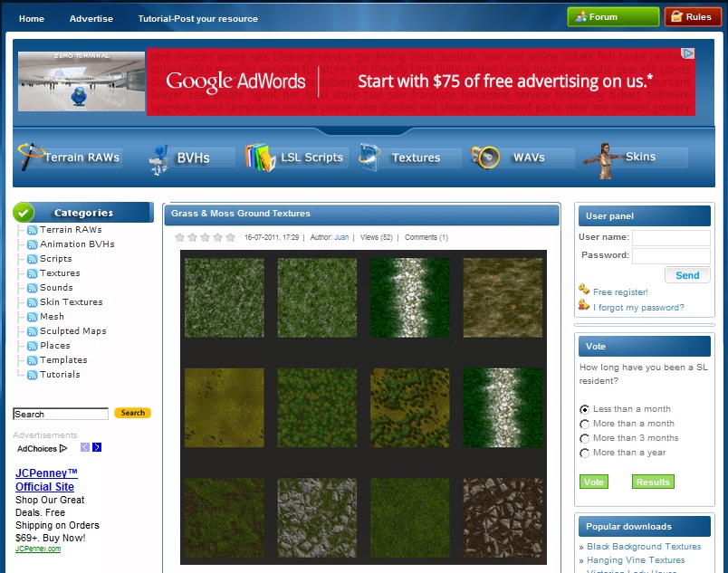Image resolution: width=728 pixels, height=573 pixels.
Task: Open the Home menu item
Action: (32, 19)
